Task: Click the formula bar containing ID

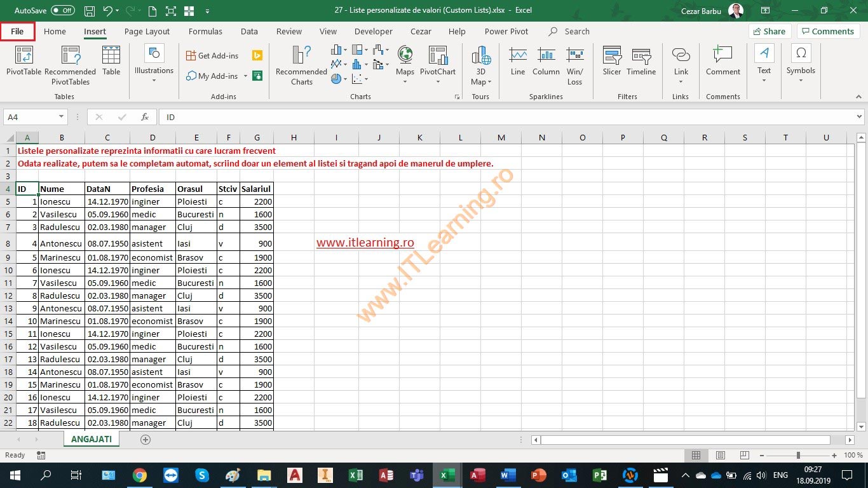Action: (x=507, y=117)
